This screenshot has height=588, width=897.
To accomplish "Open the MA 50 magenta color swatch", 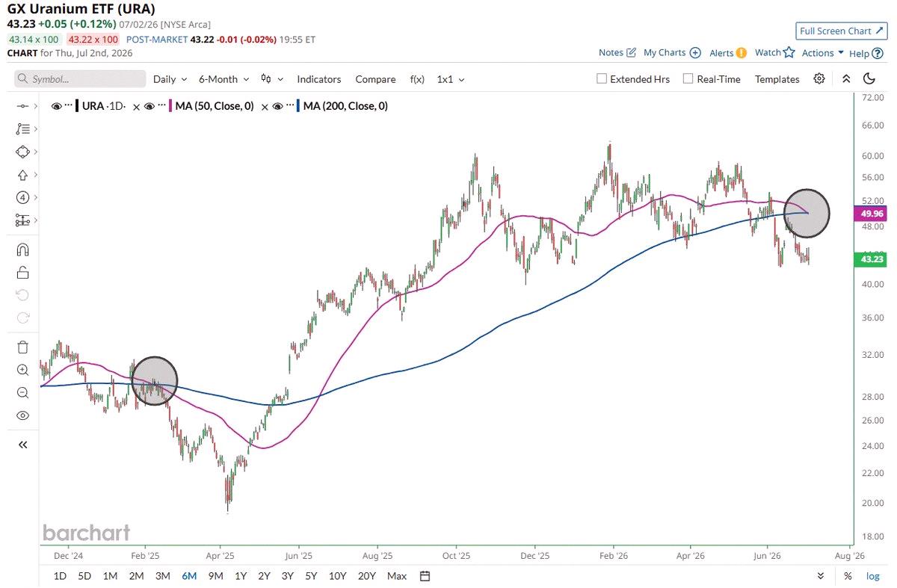I will 171,106.
